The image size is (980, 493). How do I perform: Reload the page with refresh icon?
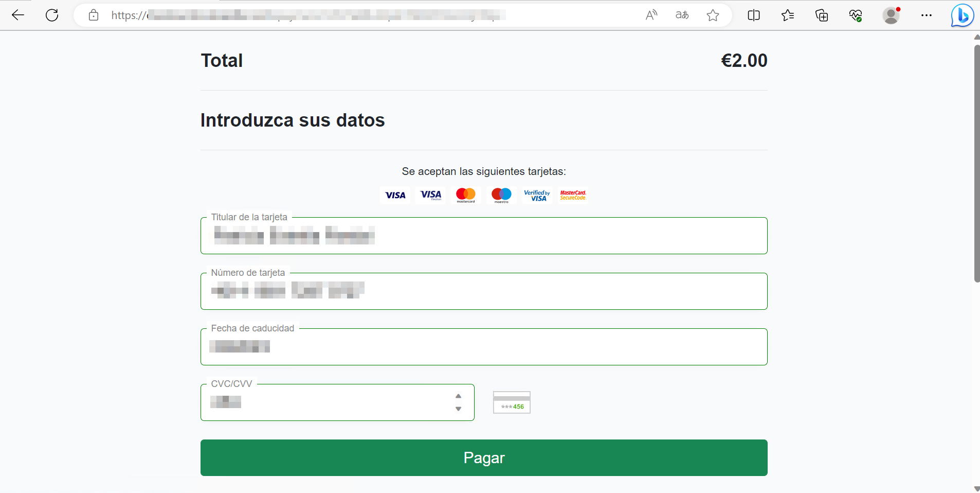52,15
